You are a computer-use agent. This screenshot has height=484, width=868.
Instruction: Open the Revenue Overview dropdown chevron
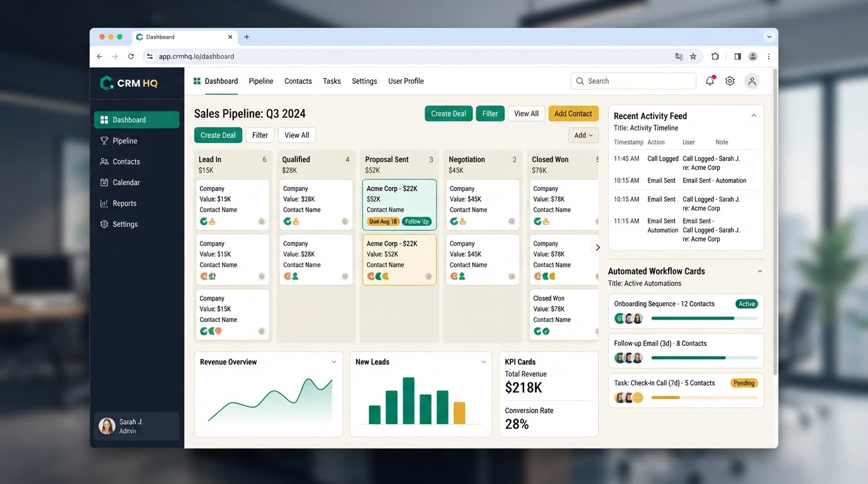click(334, 362)
